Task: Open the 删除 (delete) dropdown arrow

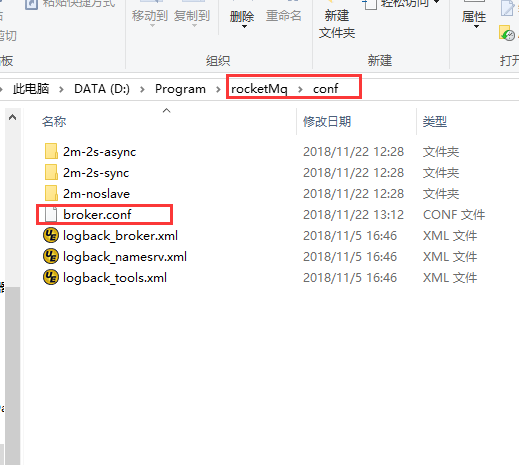Action: (244, 27)
